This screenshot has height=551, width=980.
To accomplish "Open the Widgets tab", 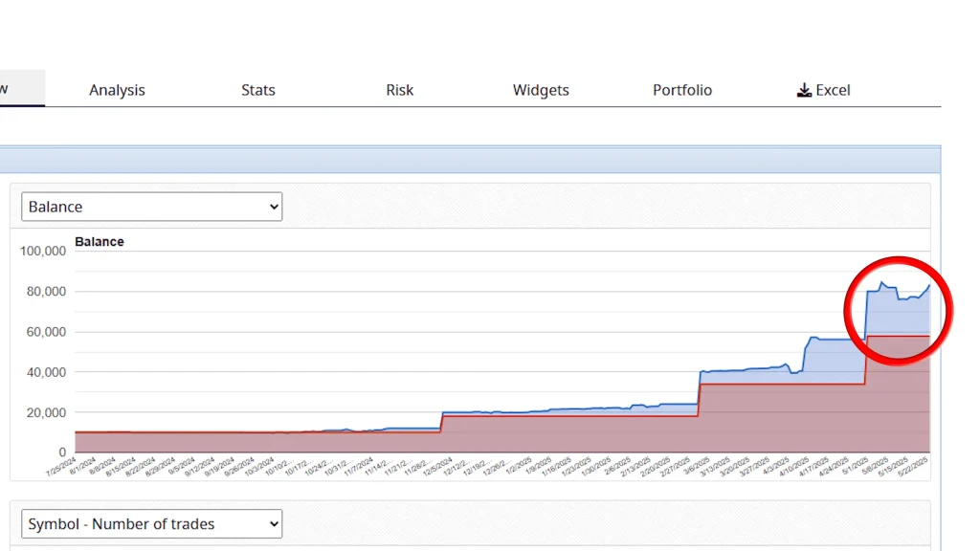I will pyautogui.click(x=541, y=90).
